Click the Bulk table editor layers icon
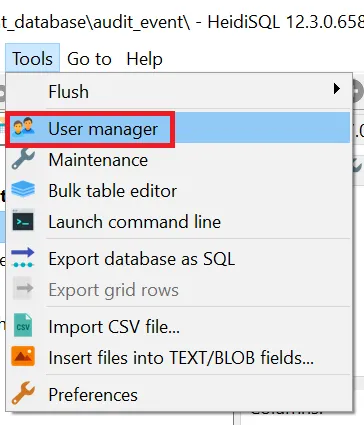The width and height of the screenshot is (364, 425). (x=23, y=189)
